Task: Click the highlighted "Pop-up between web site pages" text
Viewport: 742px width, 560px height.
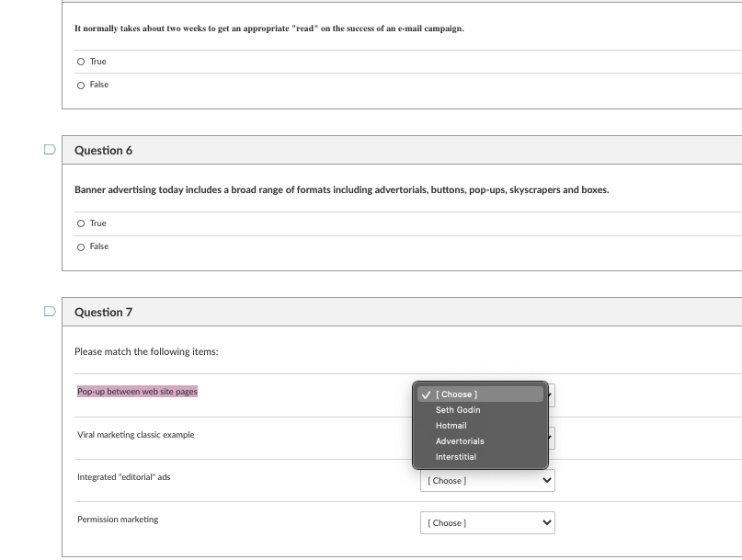Action: (x=137, y=392)
